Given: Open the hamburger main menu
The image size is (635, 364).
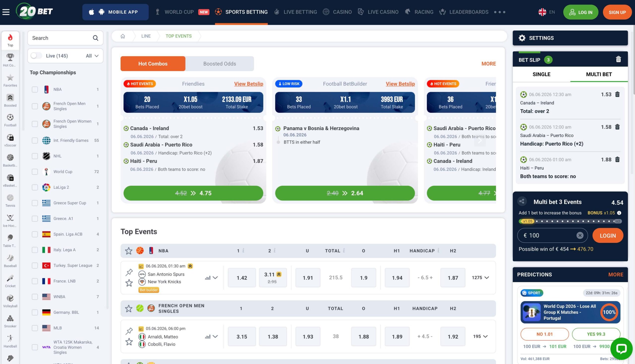Looking at the screenshot, I should 6,12.
